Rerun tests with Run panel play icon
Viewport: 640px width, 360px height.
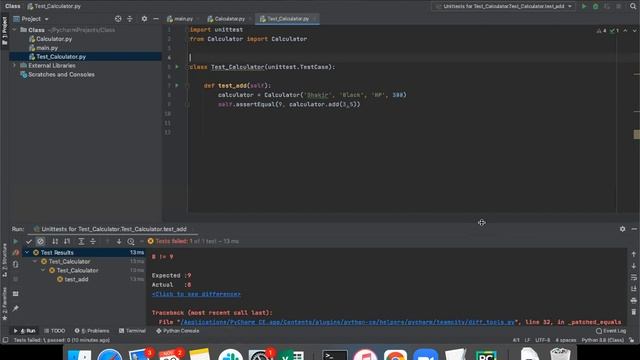[16, 241]
